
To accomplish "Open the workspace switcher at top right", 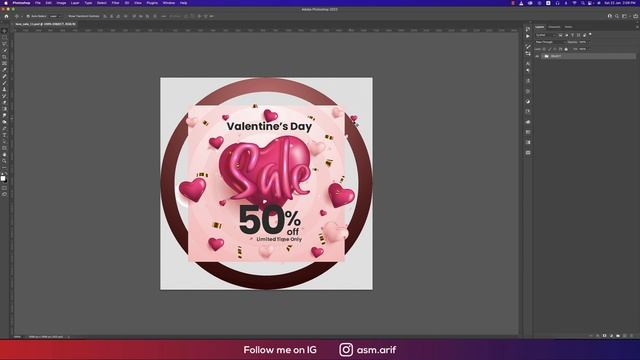I will (x=624, y=16).
